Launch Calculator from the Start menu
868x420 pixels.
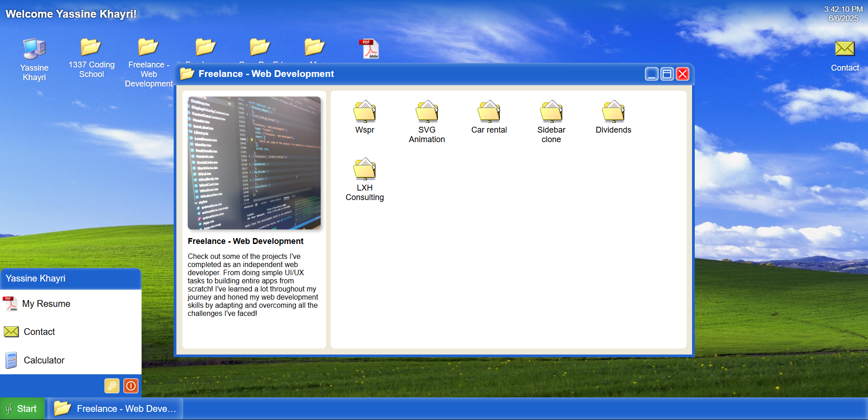[71, 360]
